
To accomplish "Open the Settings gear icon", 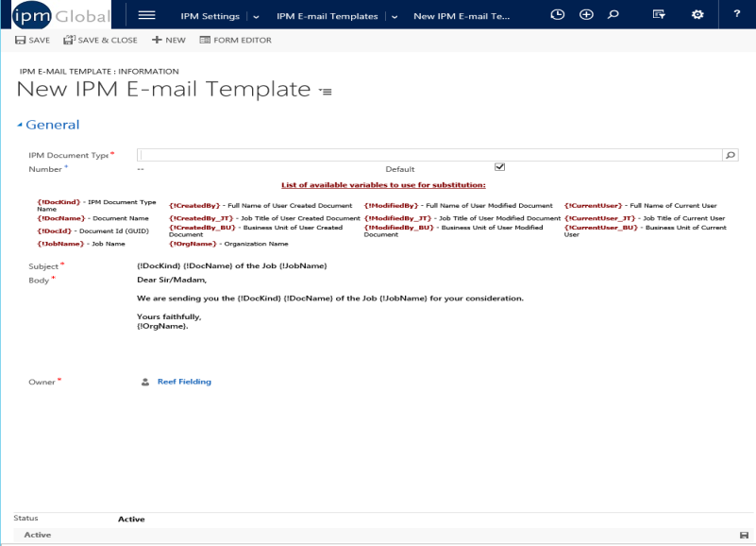I will [697, 14].
